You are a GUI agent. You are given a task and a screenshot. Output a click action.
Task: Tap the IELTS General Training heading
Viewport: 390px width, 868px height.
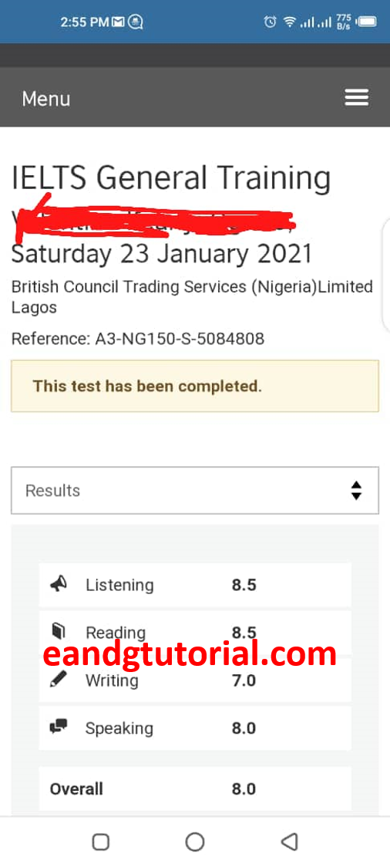171,178
